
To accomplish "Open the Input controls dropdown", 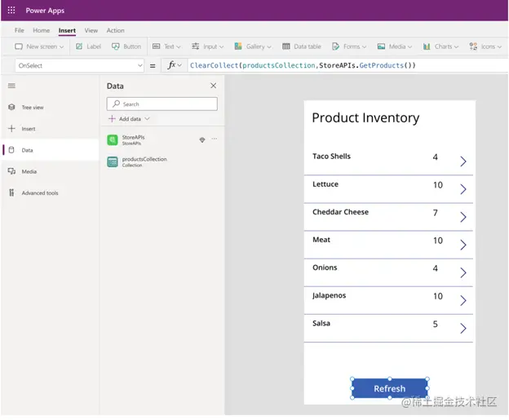I will [207, 46].
